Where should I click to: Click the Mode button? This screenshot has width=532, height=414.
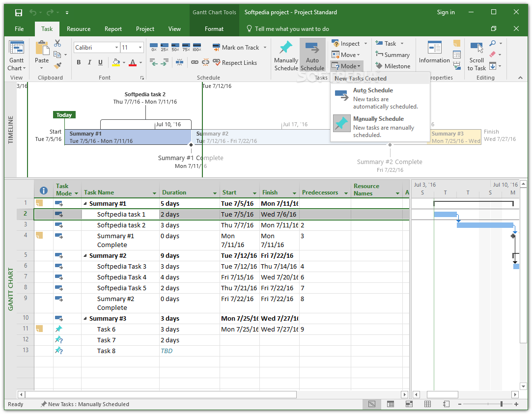coord(346,66)
